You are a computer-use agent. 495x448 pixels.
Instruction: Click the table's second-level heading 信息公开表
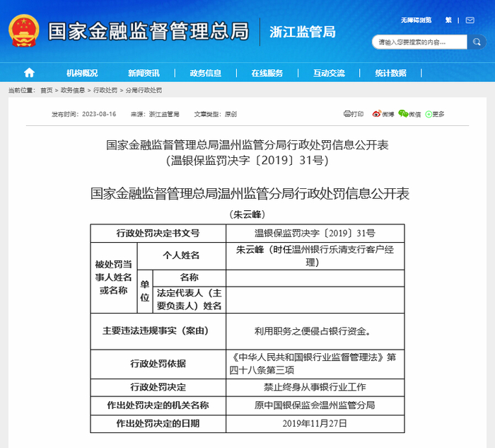250,193
